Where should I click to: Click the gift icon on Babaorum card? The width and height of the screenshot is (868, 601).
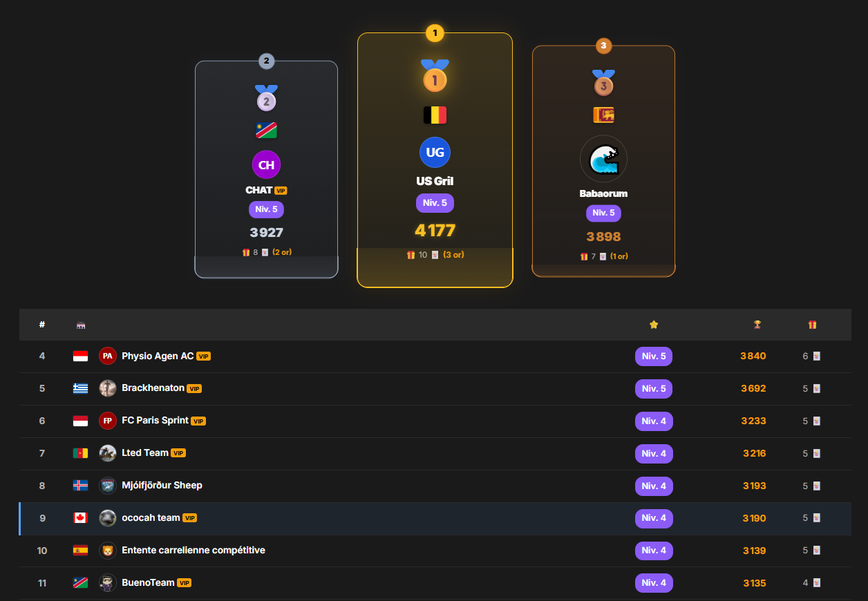pos(585,256)
